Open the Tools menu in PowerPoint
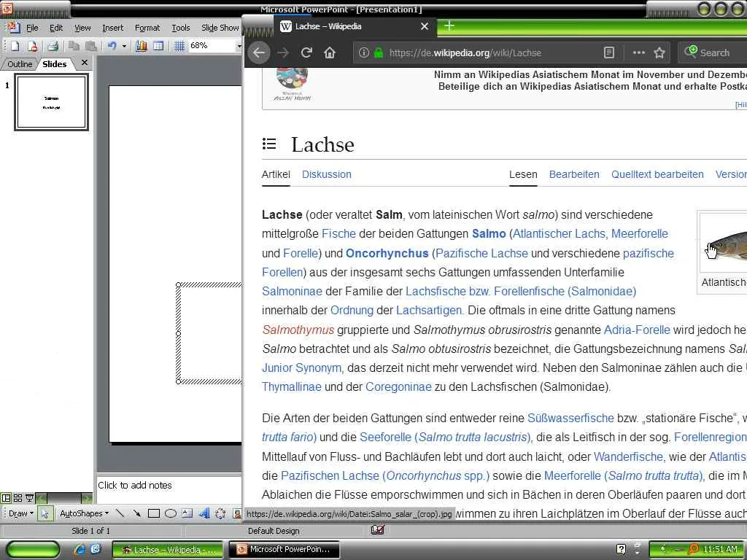Viewport: 747px width, 560px height. click(181, 28)
